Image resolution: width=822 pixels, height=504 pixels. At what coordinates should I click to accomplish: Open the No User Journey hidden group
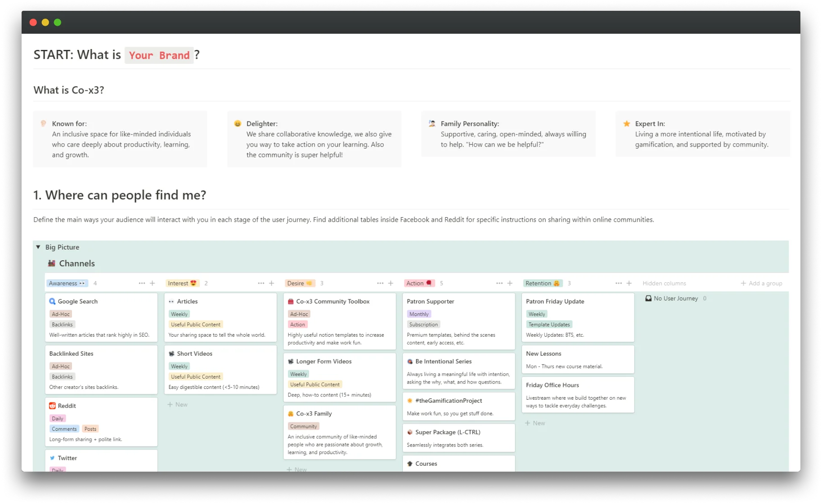click(x=676, y=298)
